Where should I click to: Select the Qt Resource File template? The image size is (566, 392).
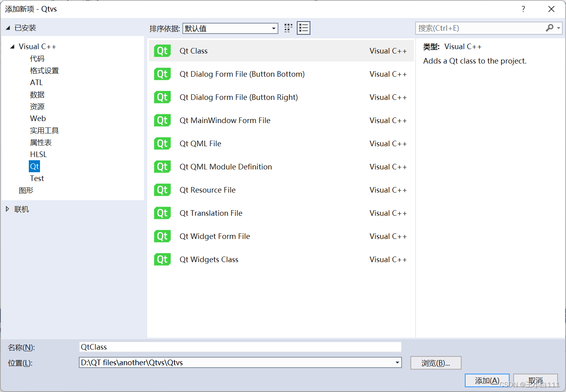pyautogui.click(x=208, y=190)
